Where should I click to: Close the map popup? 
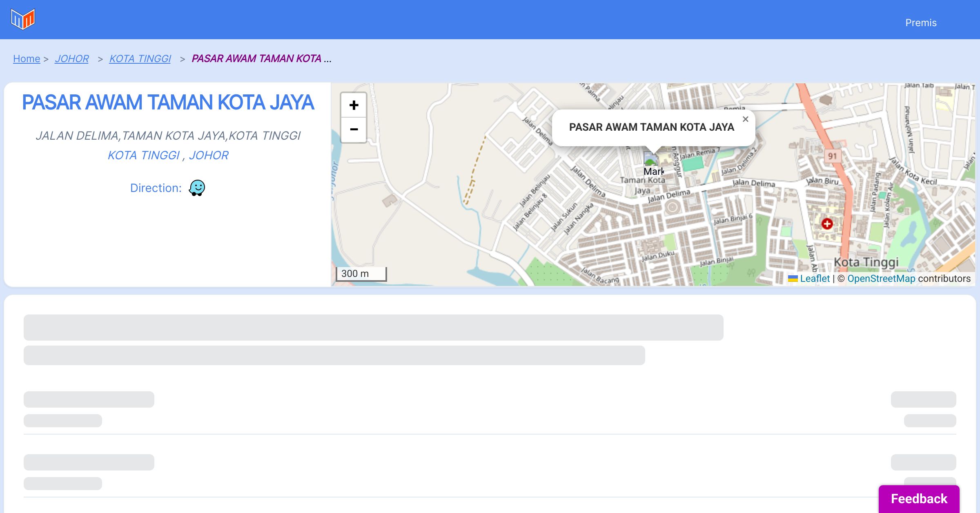tap(745, 119)
